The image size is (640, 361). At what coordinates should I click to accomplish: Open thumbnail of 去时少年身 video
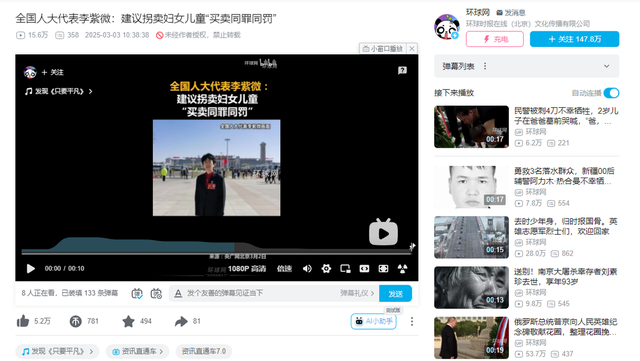(x=471, y=237)
